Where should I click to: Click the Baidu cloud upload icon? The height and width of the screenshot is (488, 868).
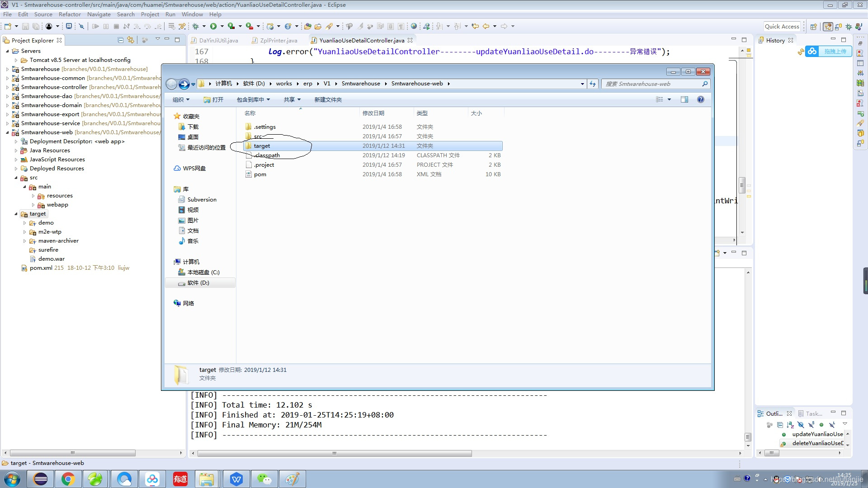coord(812,52)
